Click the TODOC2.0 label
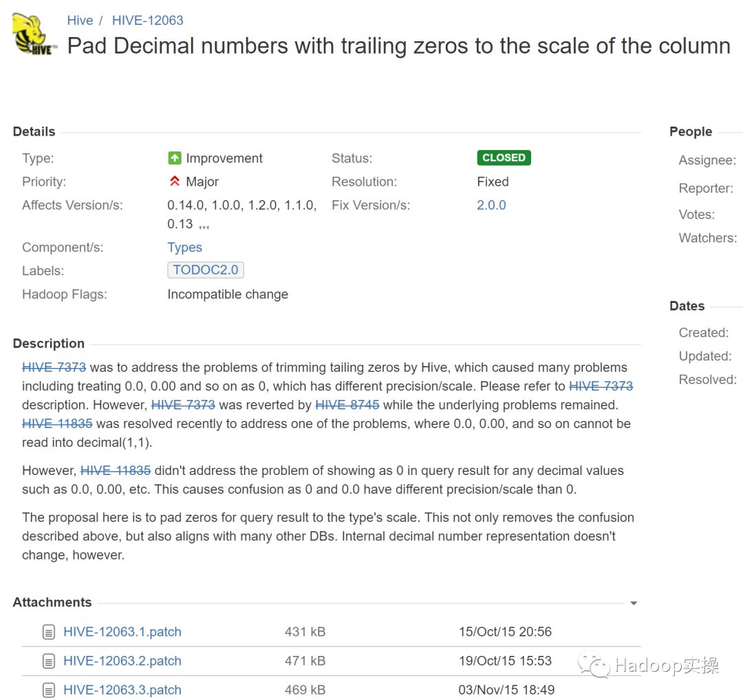Image resolution: width=743 pixels, height=700 pixels. pyautogui.click(x=205, y=270)
